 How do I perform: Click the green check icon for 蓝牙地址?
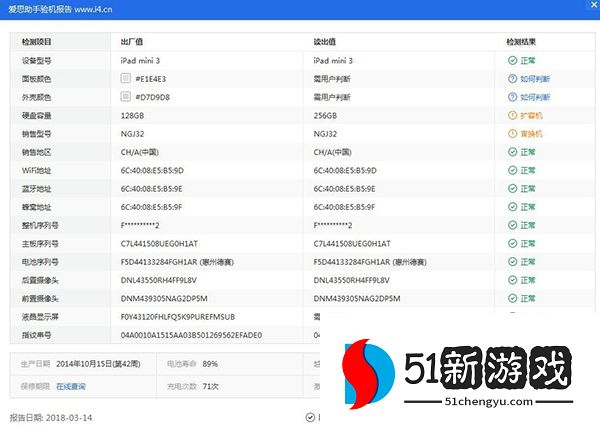click(512, 188)
